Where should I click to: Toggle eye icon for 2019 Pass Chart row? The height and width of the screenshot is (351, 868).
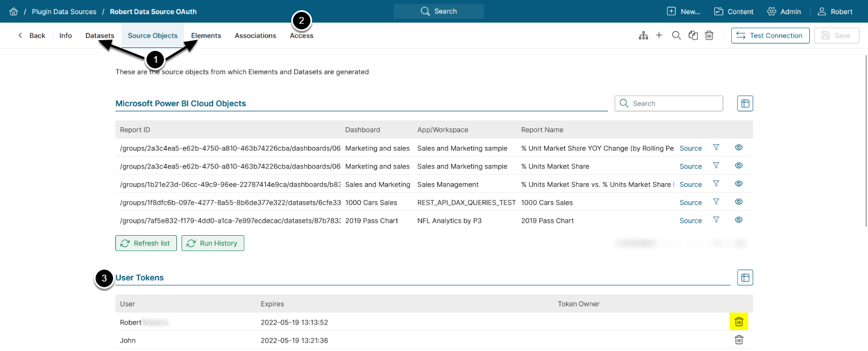(x=739, y=220)
